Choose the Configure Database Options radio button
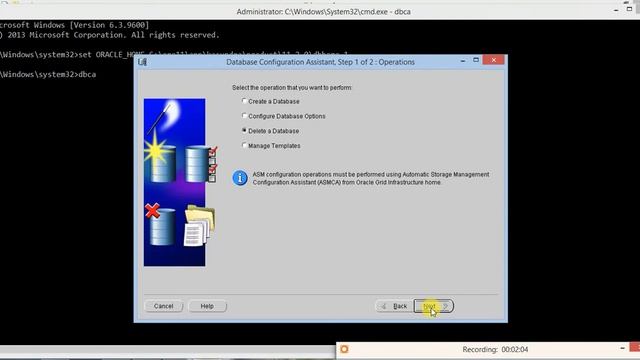640x360 pixels. (x=244, y=116)
